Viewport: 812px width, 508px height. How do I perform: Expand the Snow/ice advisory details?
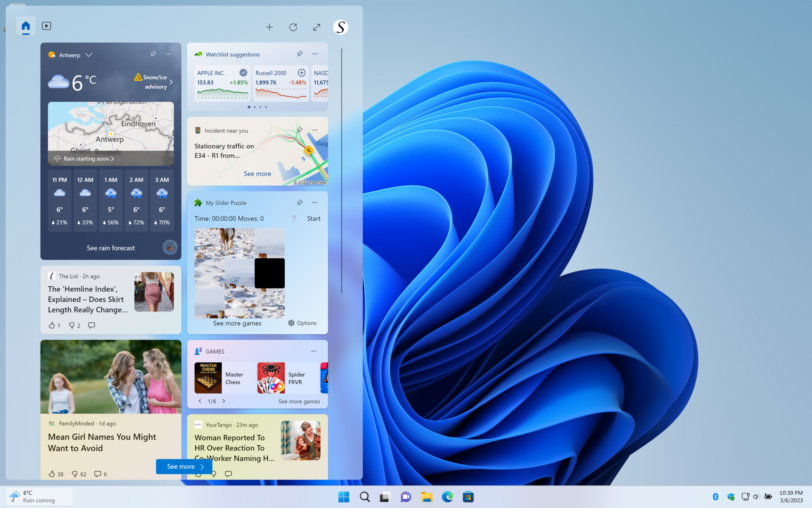click(171, 82)
